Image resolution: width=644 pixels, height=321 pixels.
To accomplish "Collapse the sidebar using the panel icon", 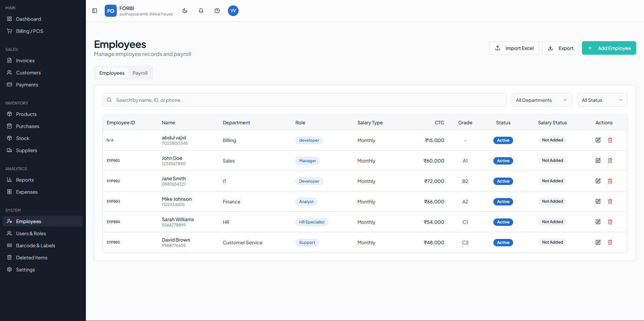I will 95,11.
